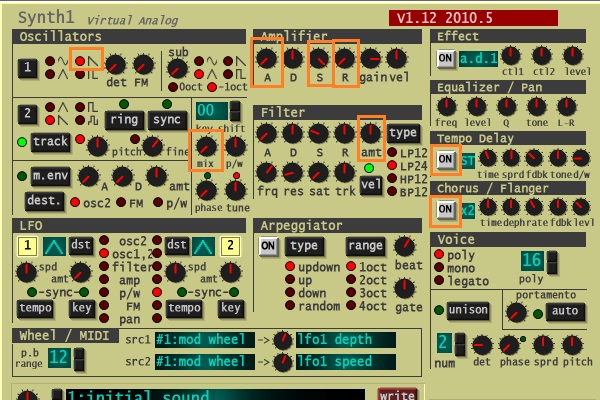This screenshot has height=400, width=600.
Task: Toggle the Effect ON button
Action: [x=446, y=59]
